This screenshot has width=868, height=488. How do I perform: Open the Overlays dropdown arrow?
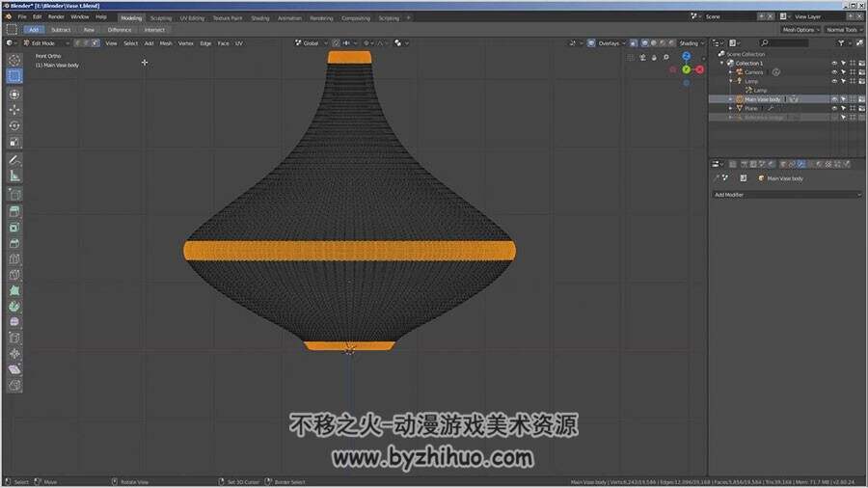[624, 43]
